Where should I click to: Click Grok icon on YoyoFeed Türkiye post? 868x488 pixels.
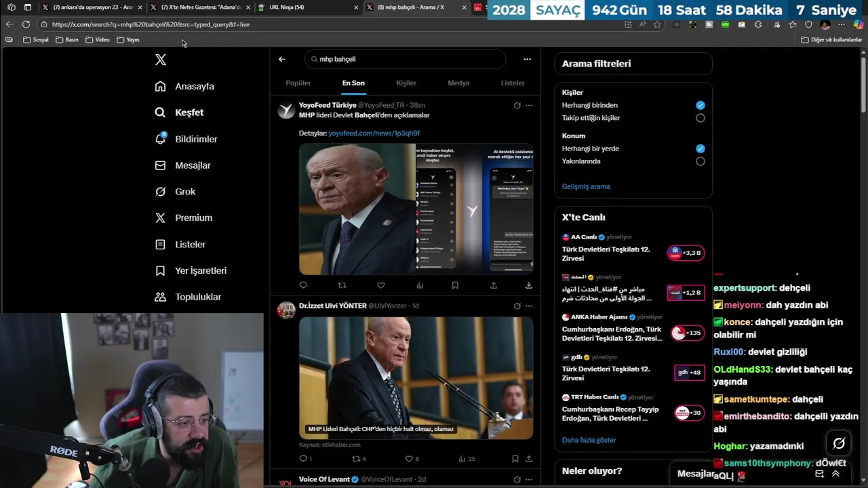point(517,105)
